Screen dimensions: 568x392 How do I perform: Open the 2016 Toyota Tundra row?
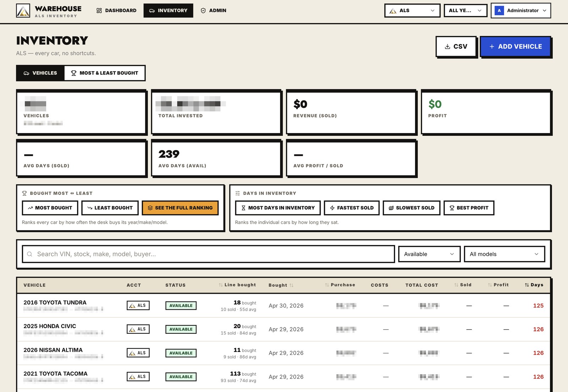(x=283, y=305)
